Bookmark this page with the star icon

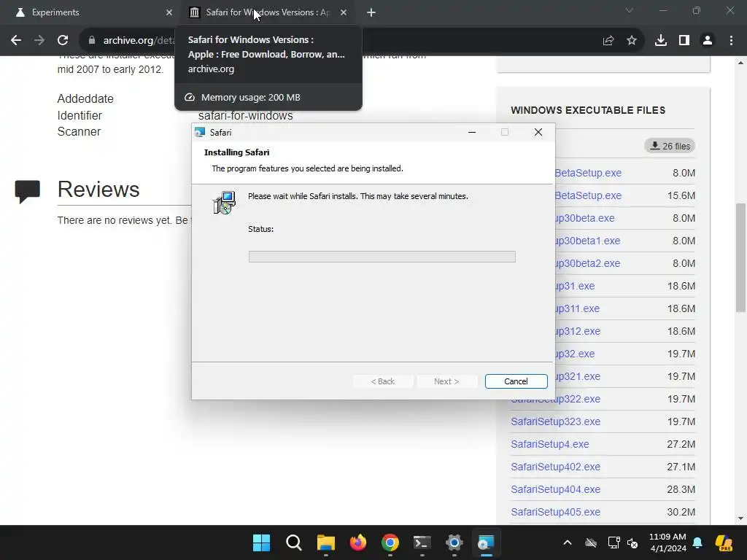[632, 41]
